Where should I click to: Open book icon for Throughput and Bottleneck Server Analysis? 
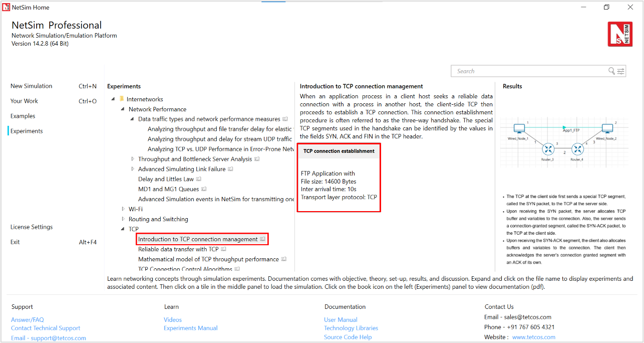pyautogui.click(x=257, y=159)
